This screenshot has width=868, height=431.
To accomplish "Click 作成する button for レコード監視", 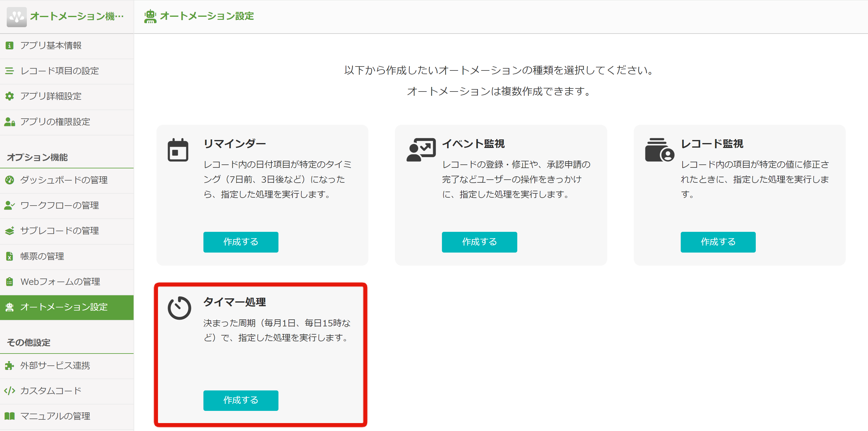I will [x=718, y=242].
